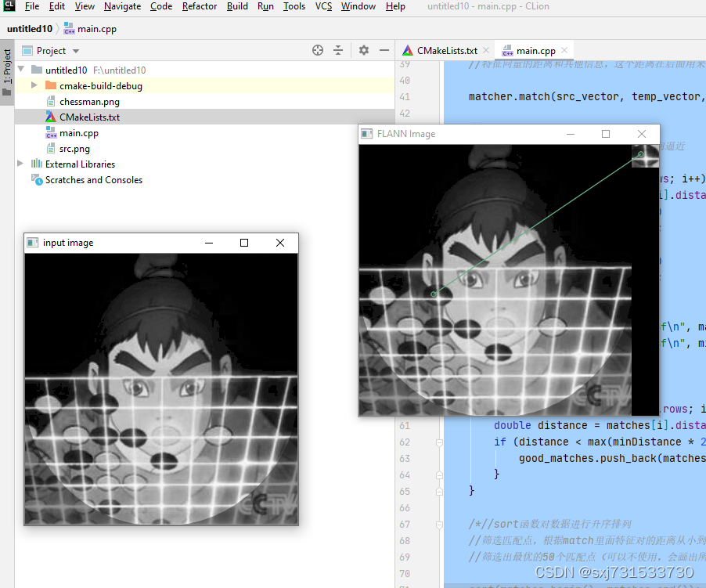Open the File menu

pyautogui.click(x=31, y=6)
